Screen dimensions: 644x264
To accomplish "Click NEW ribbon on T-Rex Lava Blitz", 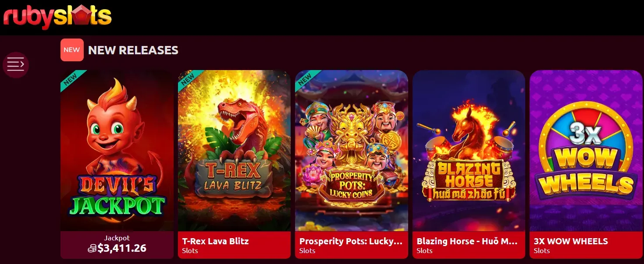I will [189, 79].
